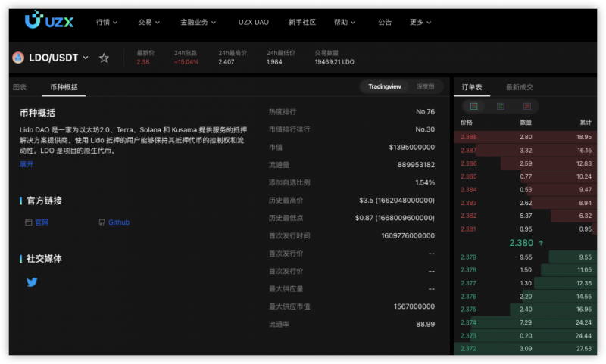Show the sell-only order book view
The height and width of the screenshot is (364, 606).
pos(526,106)
